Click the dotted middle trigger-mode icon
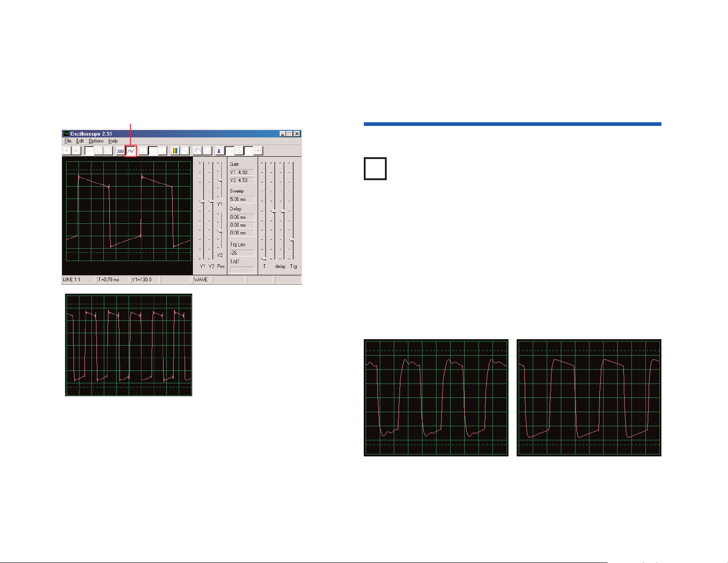Screen dimensions: 728x563 pyautogui.click(x=153, y=151)
